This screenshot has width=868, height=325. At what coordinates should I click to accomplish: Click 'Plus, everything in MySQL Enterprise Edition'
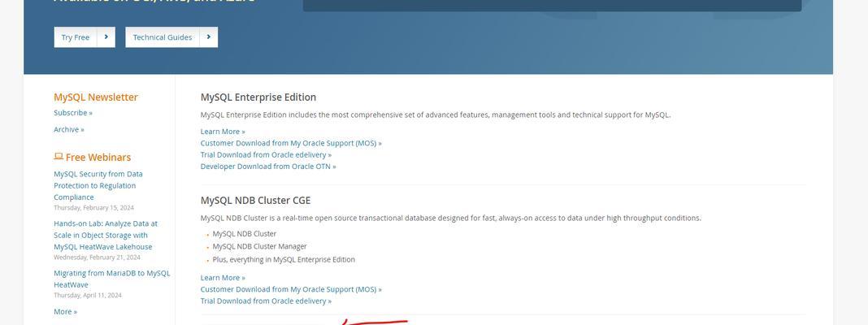(x=284, y=259)
